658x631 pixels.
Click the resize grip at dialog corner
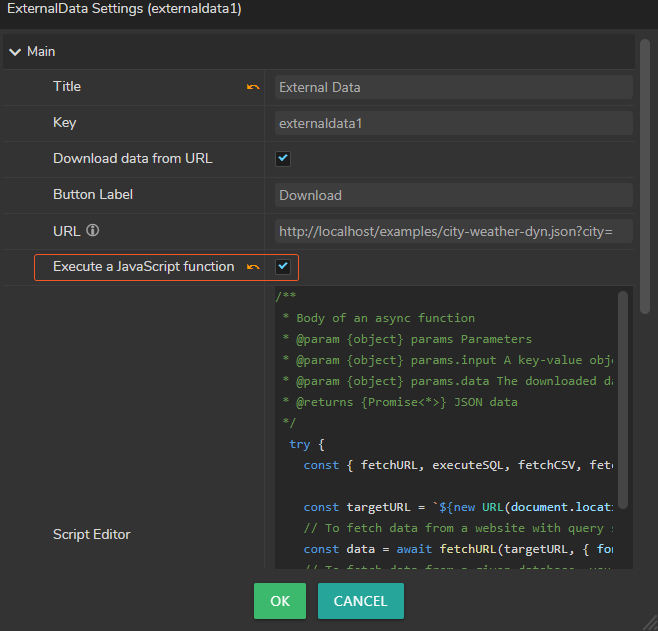[650, 623]
